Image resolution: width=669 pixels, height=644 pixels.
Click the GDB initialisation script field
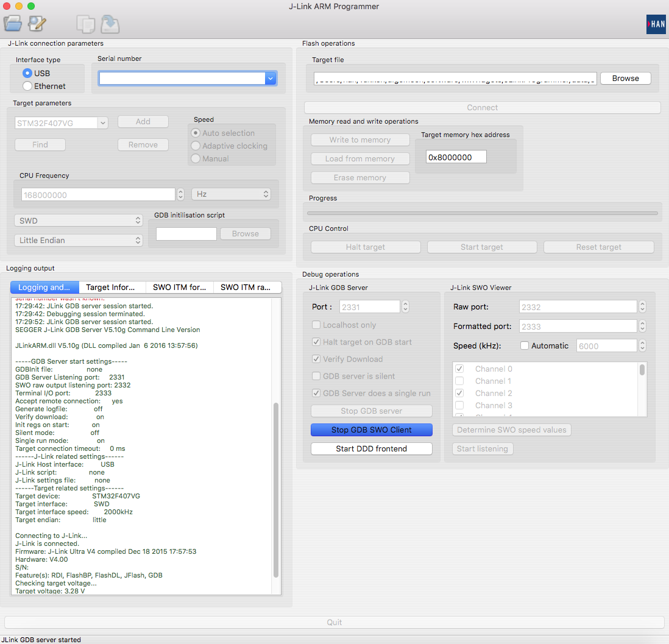(186, 234)
